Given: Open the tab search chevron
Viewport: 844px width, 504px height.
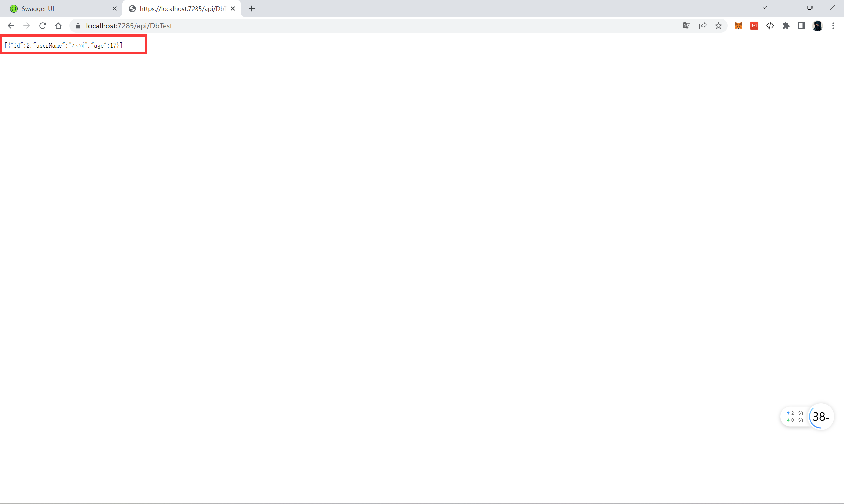Looking at the screenshot, I should pos(764,7).
